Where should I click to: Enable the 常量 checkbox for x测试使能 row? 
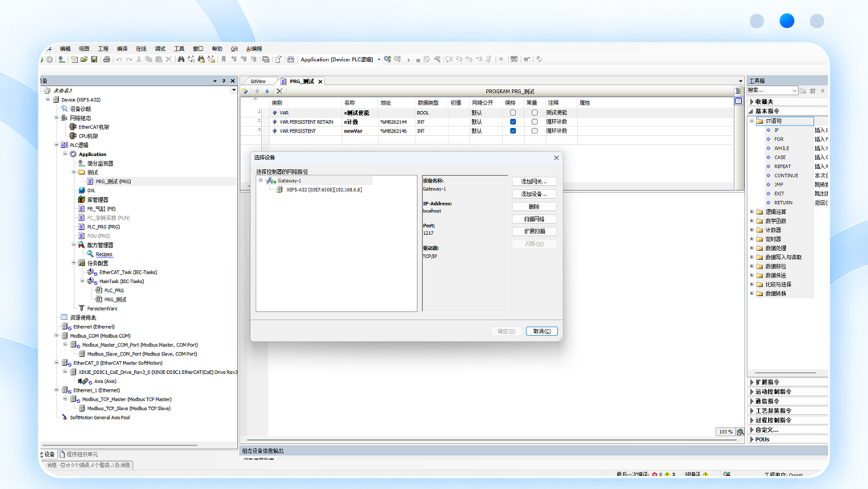tap(534, 113)
